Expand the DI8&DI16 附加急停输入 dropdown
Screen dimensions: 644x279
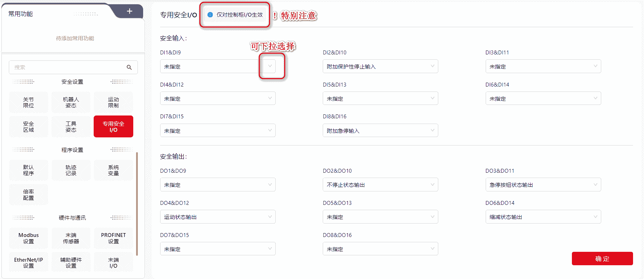[x=380, y=131]
